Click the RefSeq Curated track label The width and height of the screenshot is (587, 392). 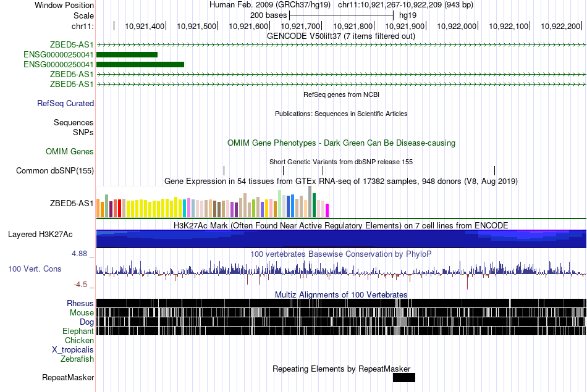click(x=65, y=103)
